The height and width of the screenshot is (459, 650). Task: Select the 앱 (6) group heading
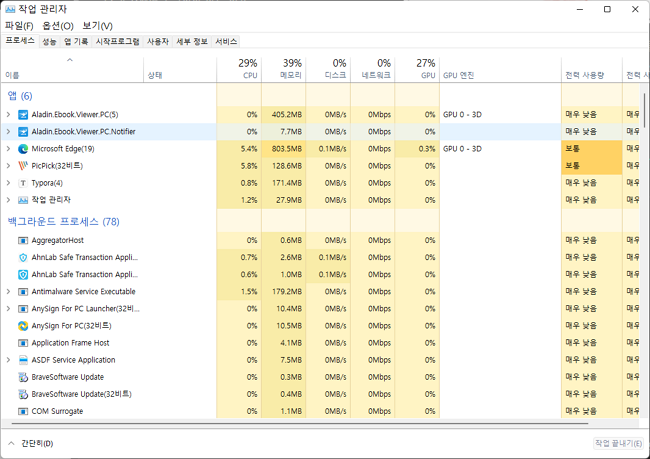point(20,96)
